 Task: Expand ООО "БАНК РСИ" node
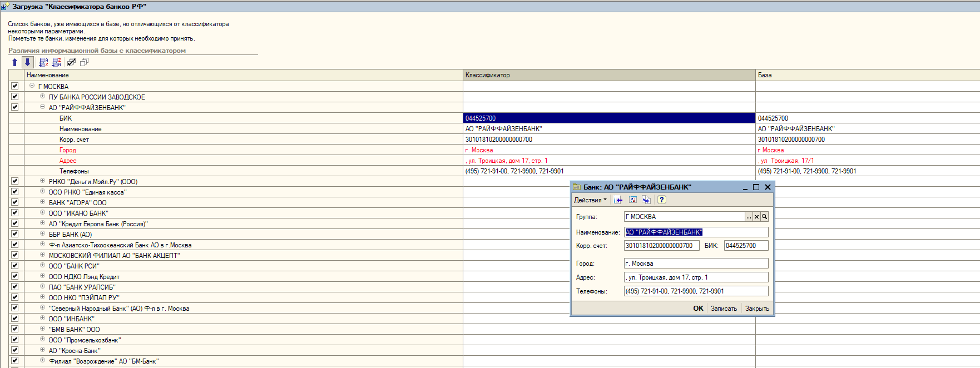[42, 265]
